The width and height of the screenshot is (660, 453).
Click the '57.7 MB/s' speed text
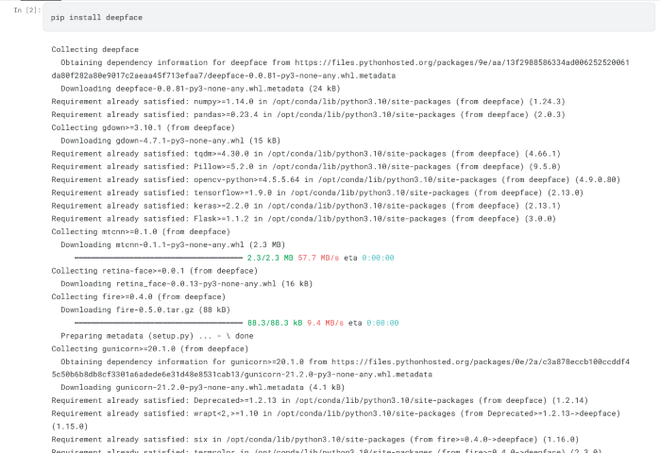[318, 258]
